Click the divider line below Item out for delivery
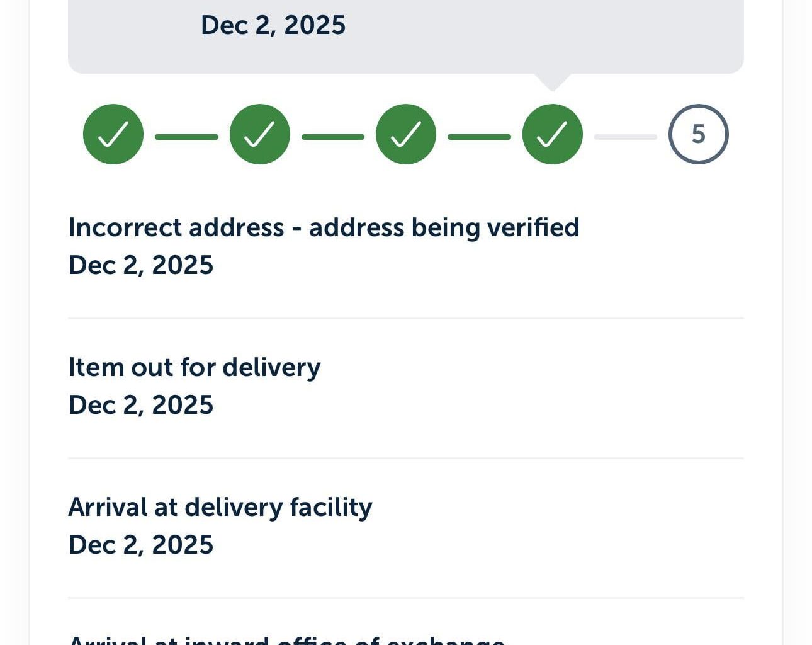The width and height of the screenshot is (812, 645). point(406,459)
